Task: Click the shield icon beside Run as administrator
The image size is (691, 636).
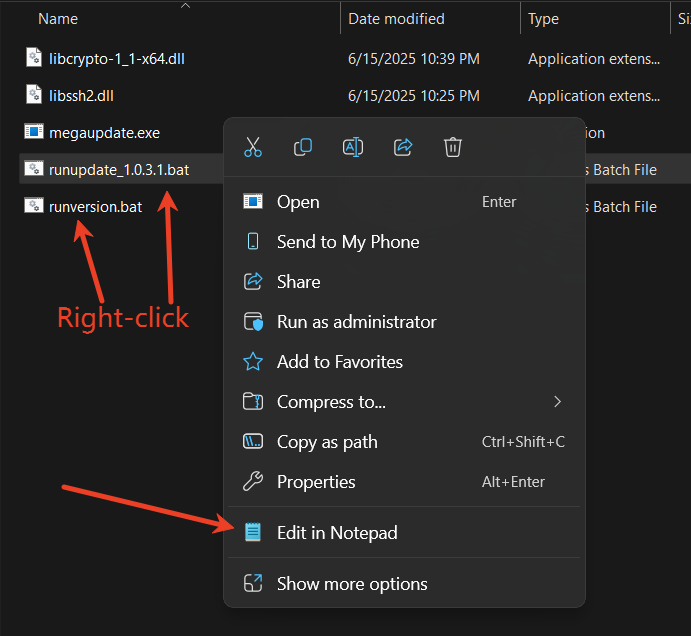Action: (x=253, y=322)
